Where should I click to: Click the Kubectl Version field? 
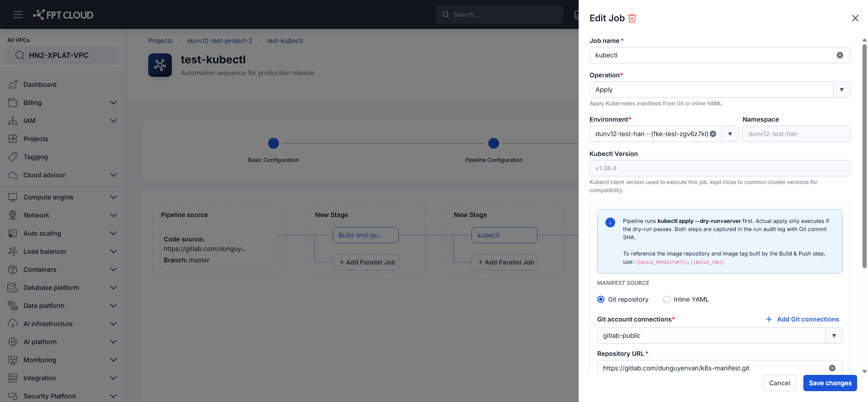click(720, 168)
